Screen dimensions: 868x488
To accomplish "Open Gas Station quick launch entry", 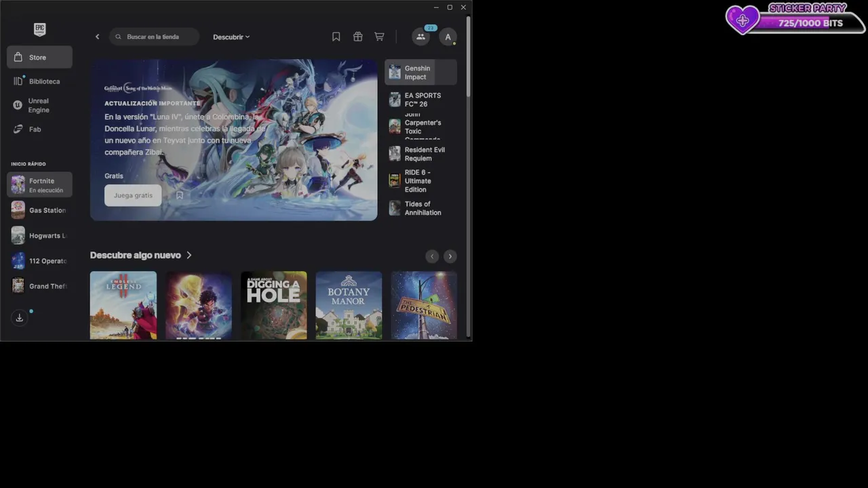I will coord(39,210).
